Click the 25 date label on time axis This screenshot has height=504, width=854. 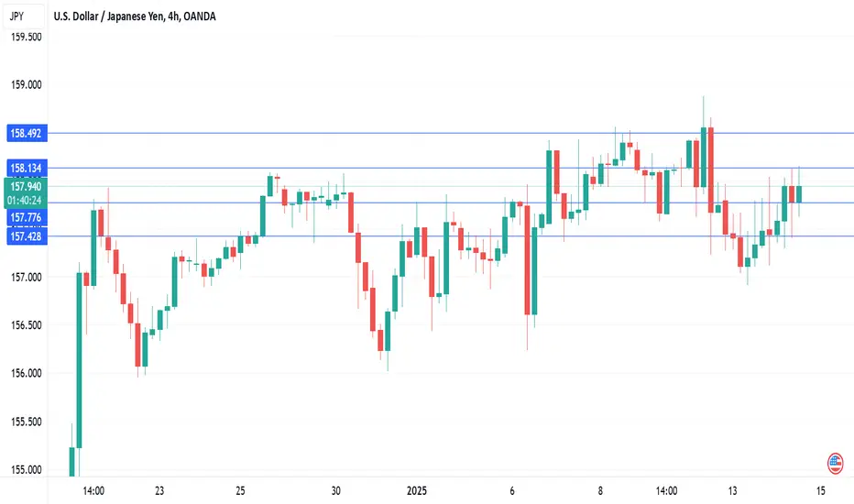[x=240, y=491]
